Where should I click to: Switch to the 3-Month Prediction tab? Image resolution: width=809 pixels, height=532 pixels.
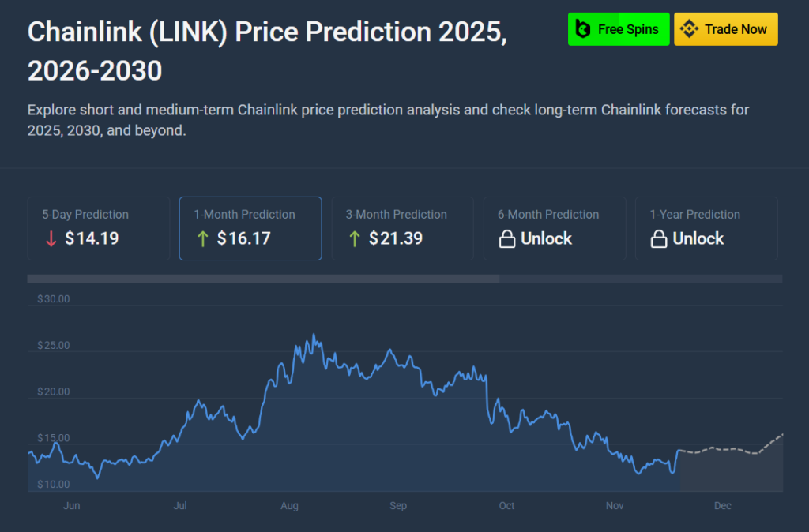[401, 228]
